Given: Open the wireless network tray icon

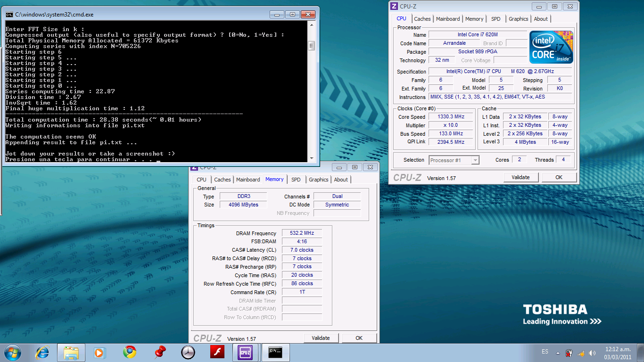Looking at the screenshot, I should 581,353.
